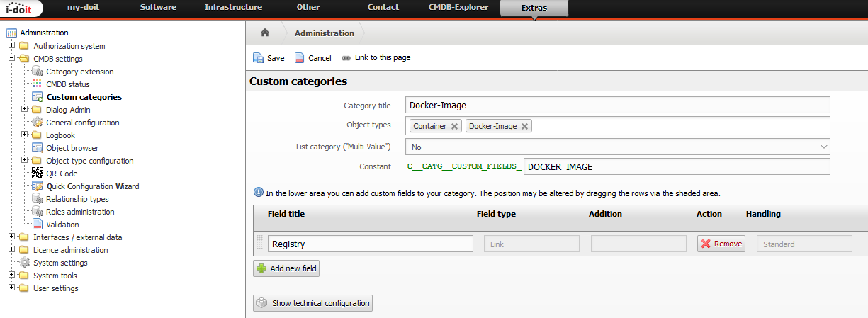Image resolution: width=868 pixels, height=318 pixels.
Task: Open the Contact menu
Action: point(383,7)
